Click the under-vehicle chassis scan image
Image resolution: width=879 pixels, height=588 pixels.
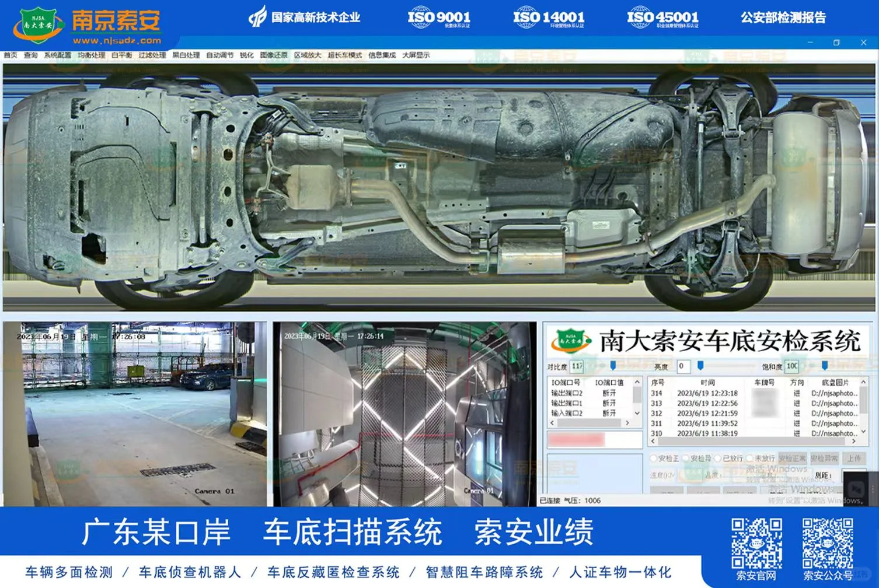coord(439,187)
